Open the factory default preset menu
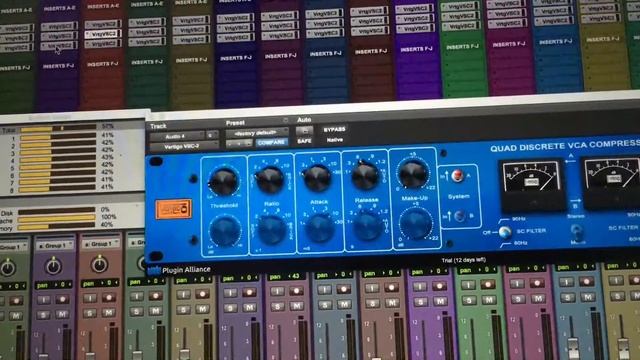 pos(257,133)
